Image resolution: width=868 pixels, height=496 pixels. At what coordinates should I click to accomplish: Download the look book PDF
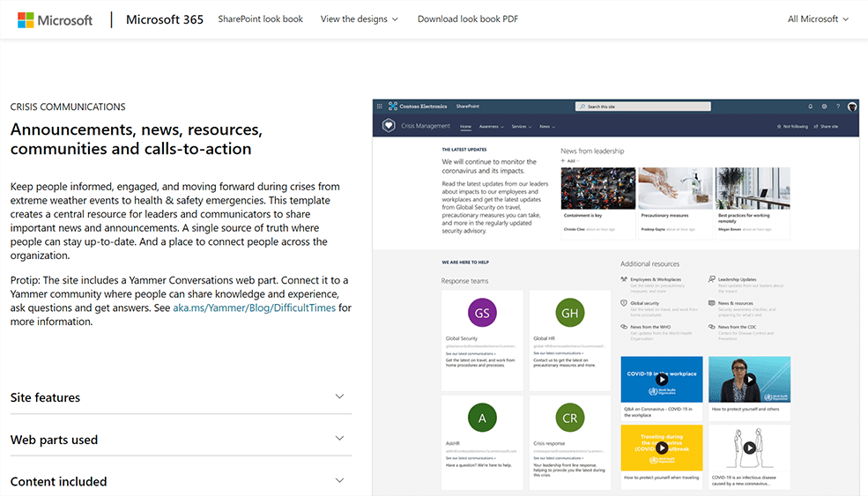[x=468, y=19]
